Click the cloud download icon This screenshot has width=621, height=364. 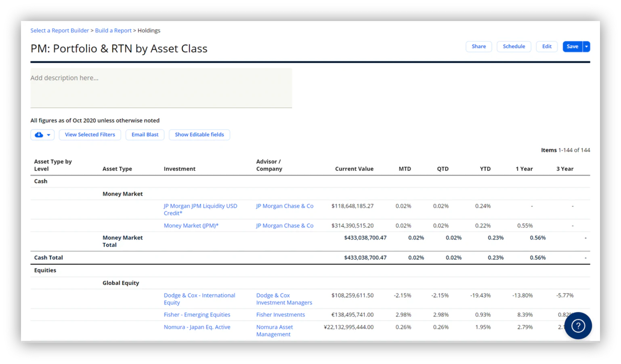point(39,135)
